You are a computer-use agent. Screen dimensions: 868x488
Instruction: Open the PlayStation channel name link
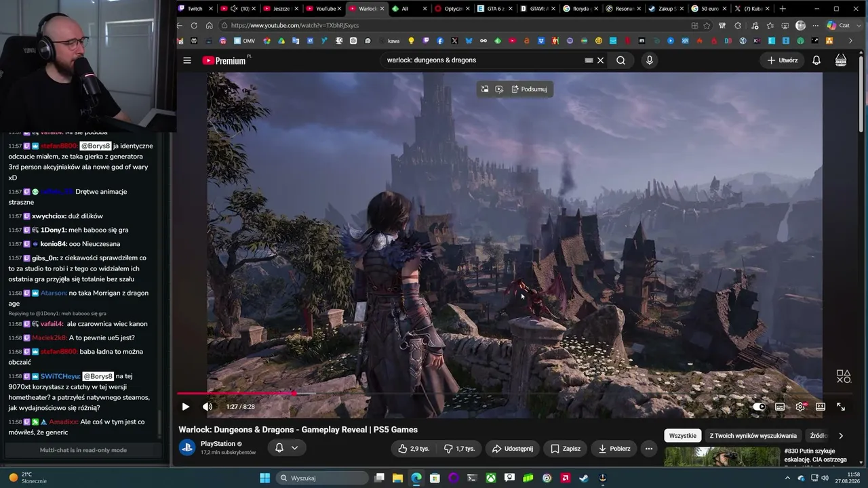click(x=218, y=444)
